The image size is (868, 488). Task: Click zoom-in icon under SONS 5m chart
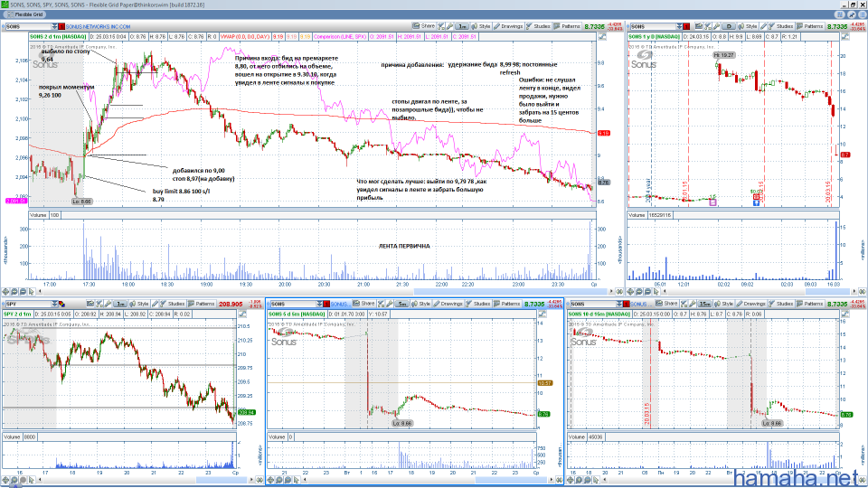(x=279, y=480)
